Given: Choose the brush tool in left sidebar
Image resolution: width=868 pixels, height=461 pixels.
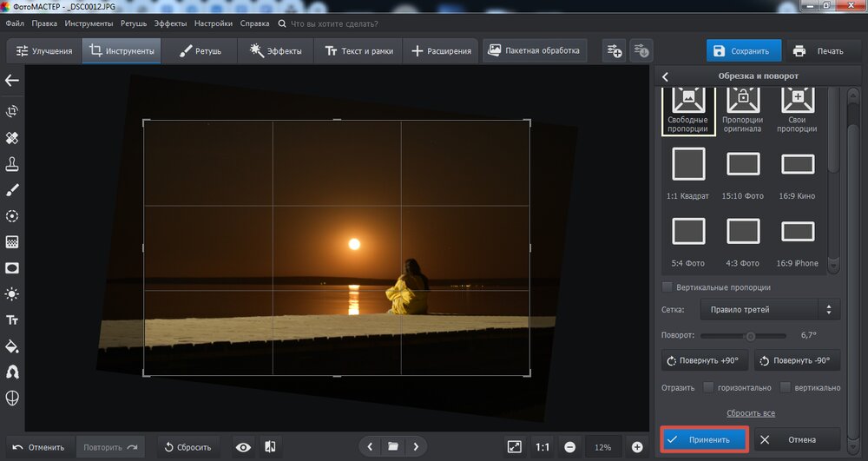Looking at the screenshot, I should coord(12,190).
